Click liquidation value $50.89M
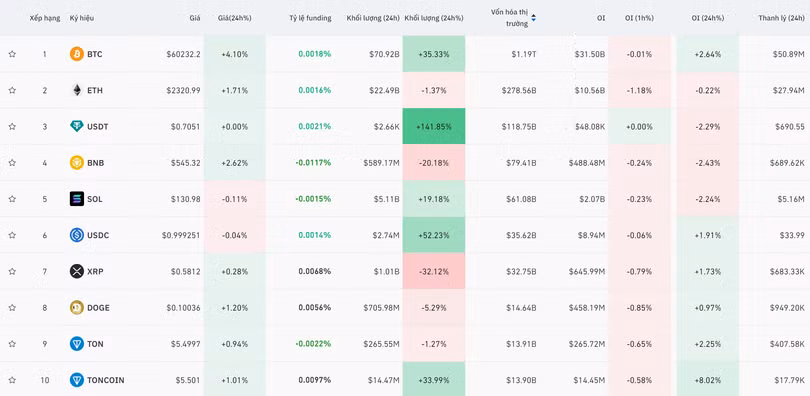810x396 pixels. tap(789, 54)
